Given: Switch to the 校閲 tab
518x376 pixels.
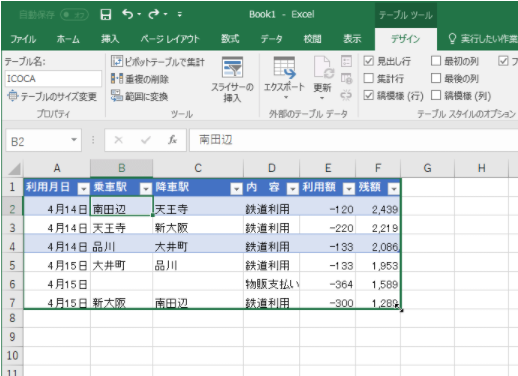Looking at the screenshot, I should [x=312, y=39].
